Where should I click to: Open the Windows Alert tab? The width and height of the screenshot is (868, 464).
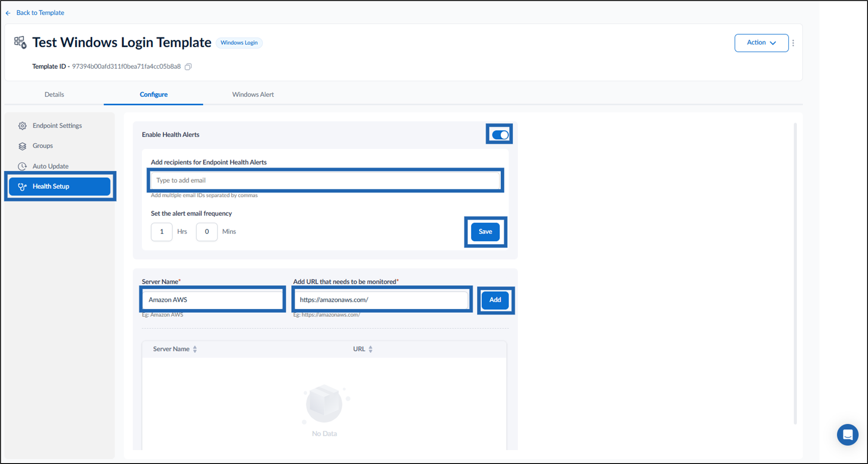[x=253, y=94]
